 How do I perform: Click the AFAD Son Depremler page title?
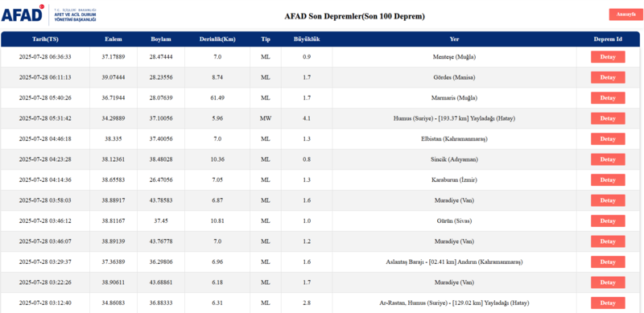click(354, 16)
